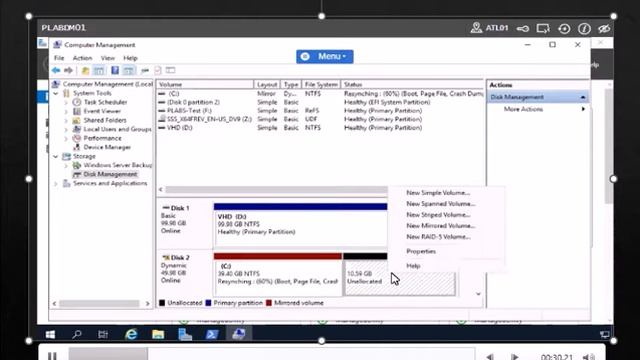640x360 pixels.
Task: Click the video progress bar
Action: pyautogui.click(x=271, y=354)
